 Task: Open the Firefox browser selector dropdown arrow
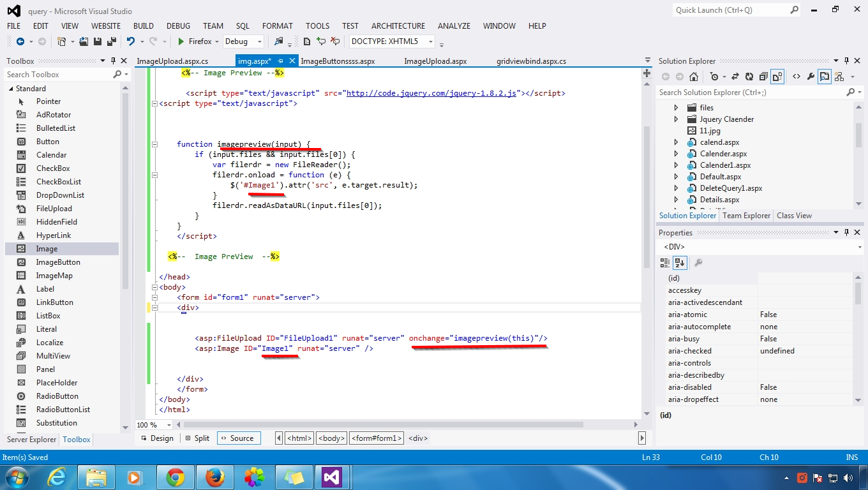217,41
